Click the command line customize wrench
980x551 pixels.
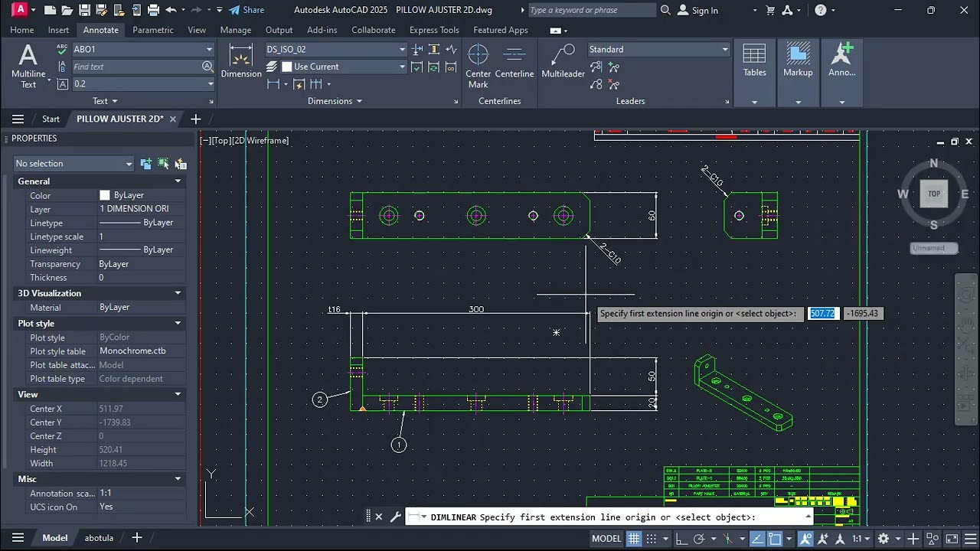395,517
